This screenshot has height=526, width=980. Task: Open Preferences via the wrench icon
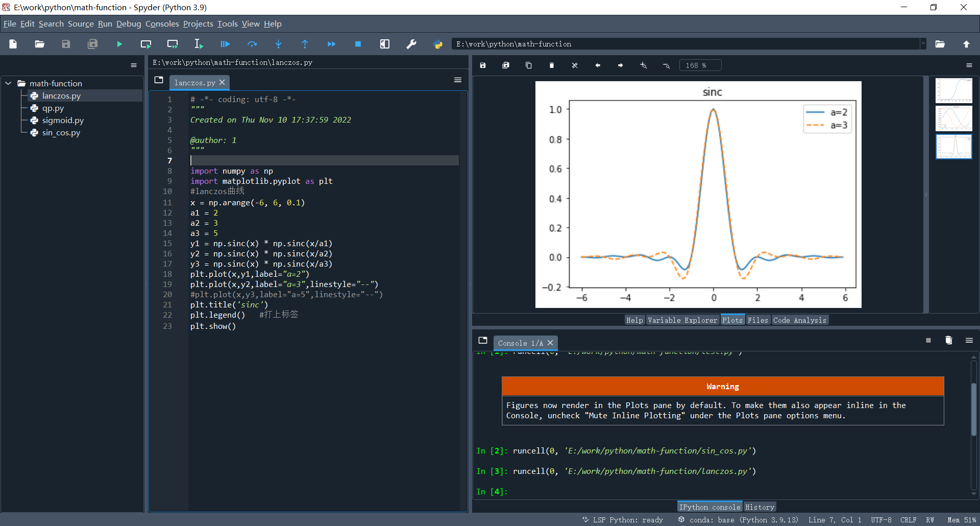tap(411, 44)
